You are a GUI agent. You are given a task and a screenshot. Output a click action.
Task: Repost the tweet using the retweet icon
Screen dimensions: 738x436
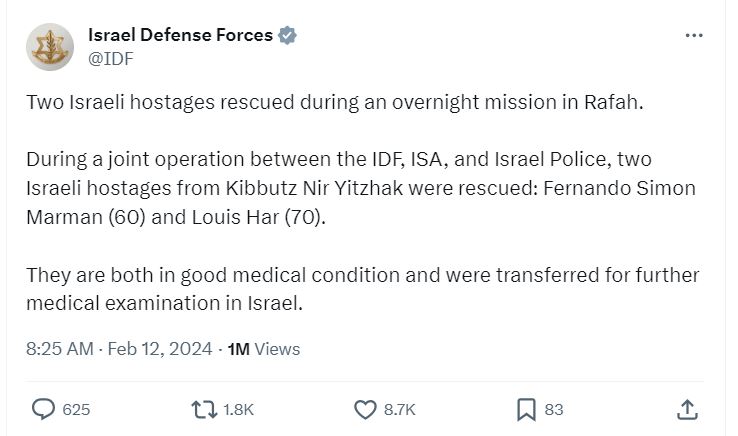coord(202,409)
